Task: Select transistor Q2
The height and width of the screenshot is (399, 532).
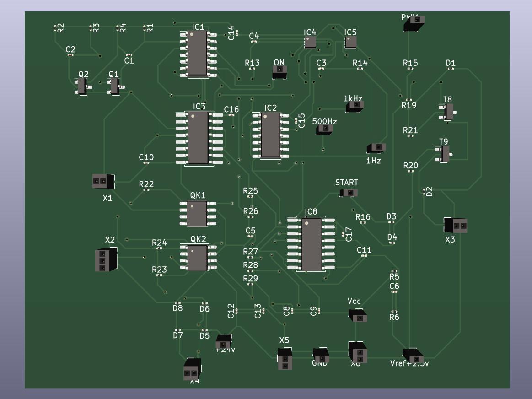Action: tap(82, 86)
